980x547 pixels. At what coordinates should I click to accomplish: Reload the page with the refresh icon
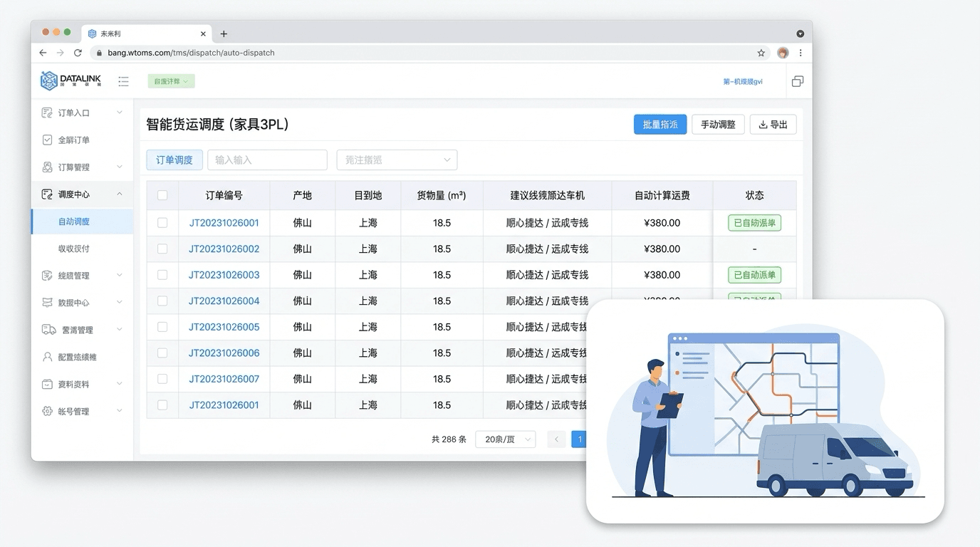(x=78, y=53)
